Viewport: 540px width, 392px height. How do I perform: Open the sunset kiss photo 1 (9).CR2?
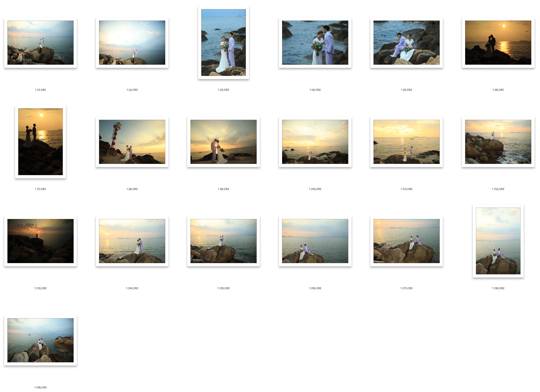click(223, 141)
